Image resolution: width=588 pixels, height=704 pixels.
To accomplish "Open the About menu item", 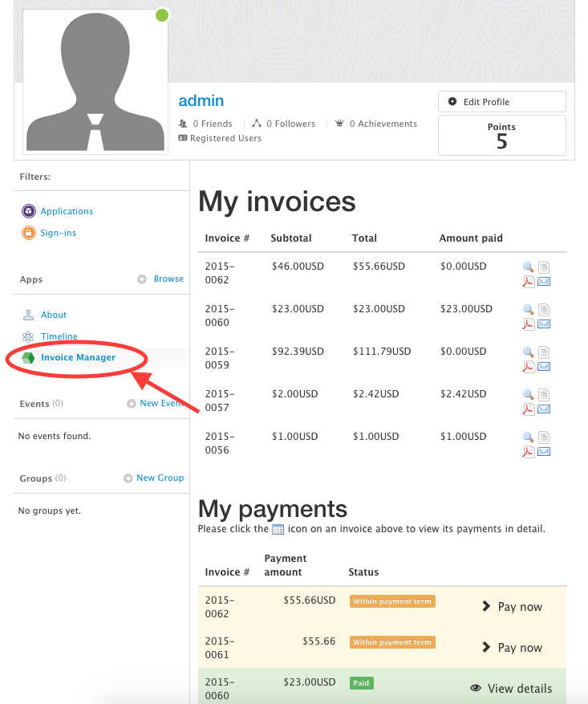I will (x=54, y=315).
